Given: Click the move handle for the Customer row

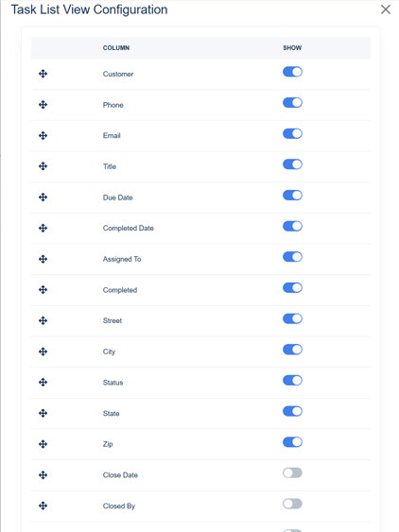Looking at the screenshot, I should tap(43, 74).
